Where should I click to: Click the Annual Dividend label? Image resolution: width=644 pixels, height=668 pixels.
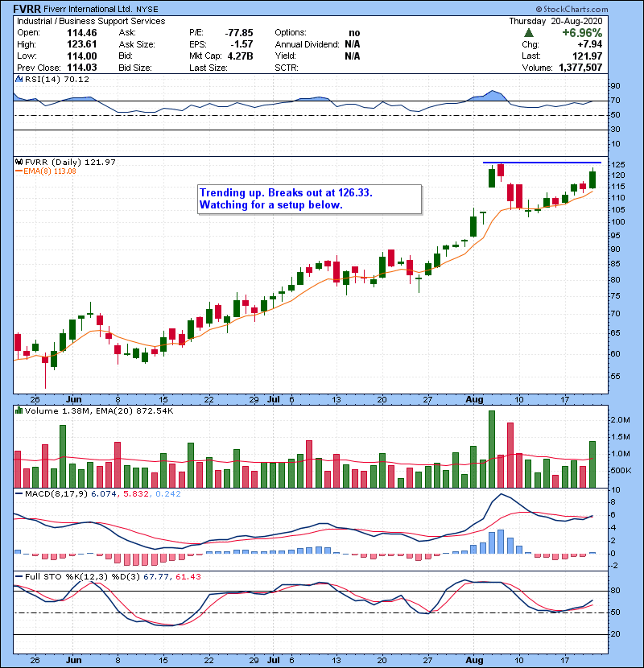tap(307, 44)
